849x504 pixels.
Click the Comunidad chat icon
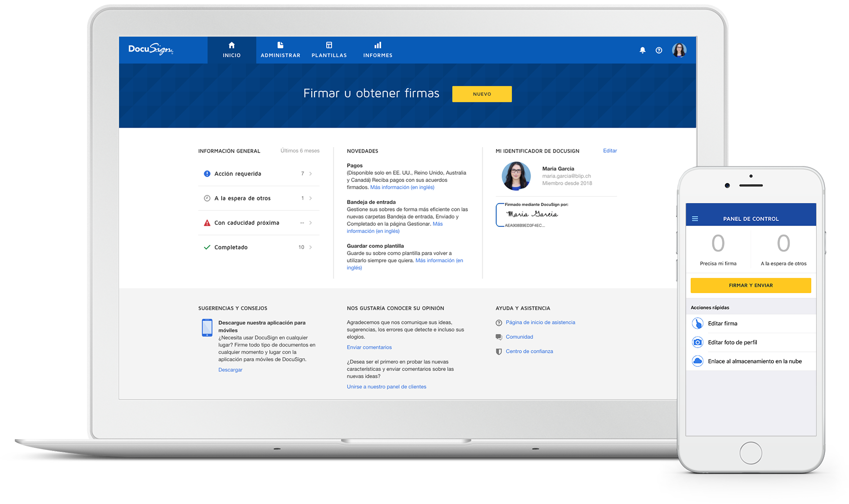(499, 337)
